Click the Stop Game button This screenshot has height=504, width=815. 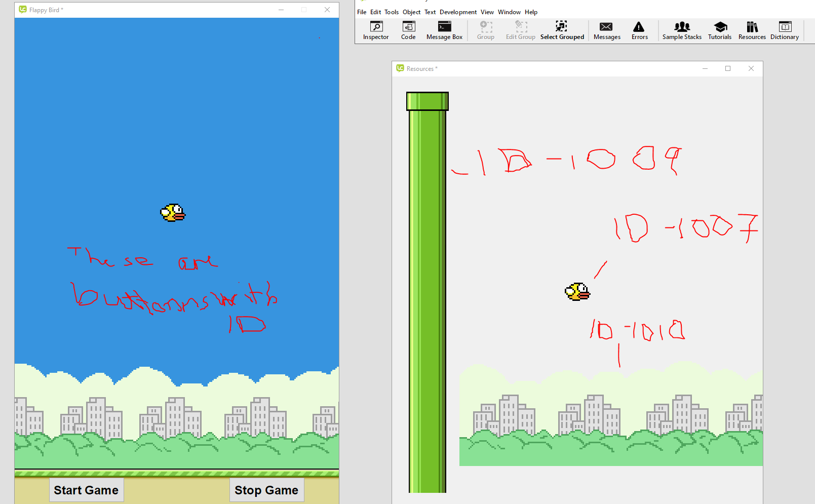click(x=266, y=490)
